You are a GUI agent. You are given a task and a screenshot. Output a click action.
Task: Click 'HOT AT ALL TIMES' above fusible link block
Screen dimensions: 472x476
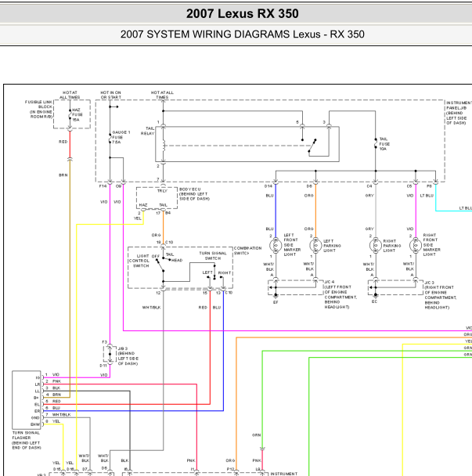(x=70, y=95)
